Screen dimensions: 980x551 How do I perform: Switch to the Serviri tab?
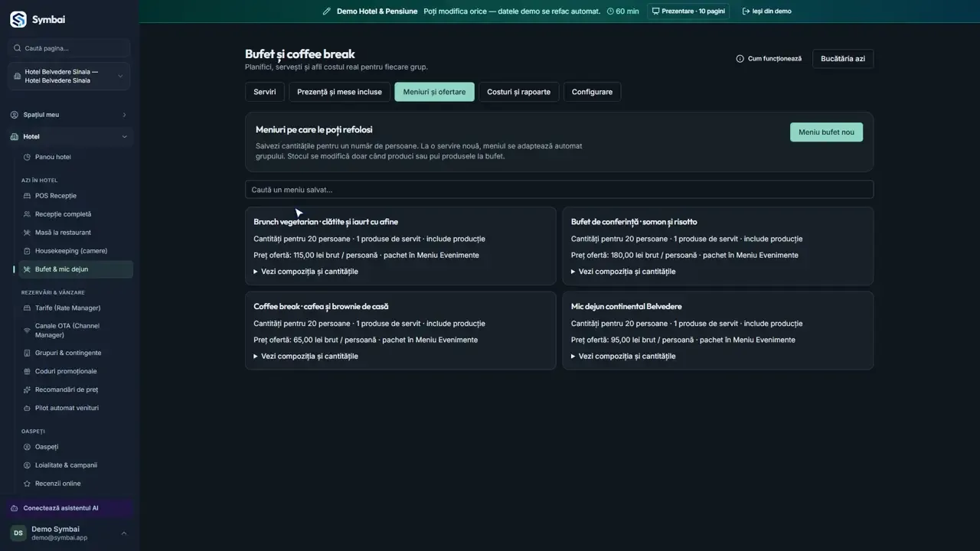pyautogui.click(x=265, y=92)
